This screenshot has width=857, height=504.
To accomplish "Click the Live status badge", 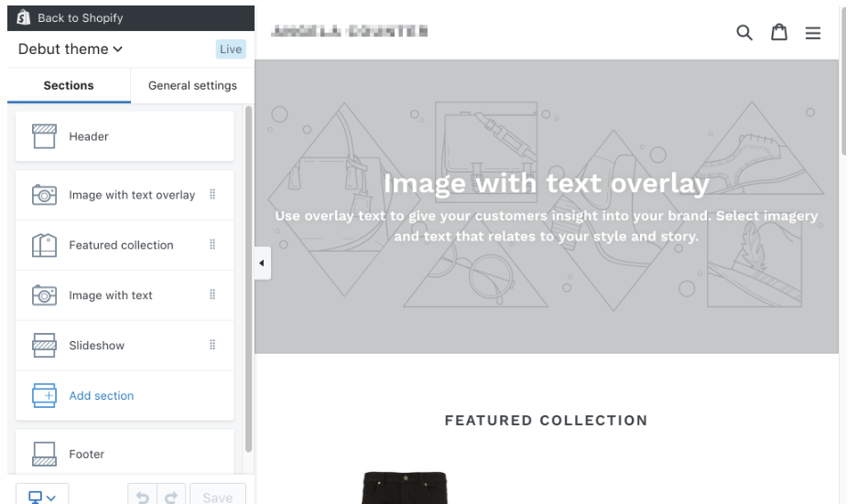I will [x=231, y=49].
